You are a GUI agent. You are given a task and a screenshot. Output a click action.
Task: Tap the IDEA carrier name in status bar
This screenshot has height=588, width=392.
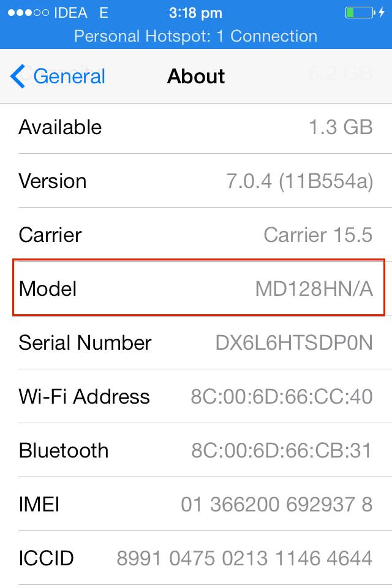71,13
